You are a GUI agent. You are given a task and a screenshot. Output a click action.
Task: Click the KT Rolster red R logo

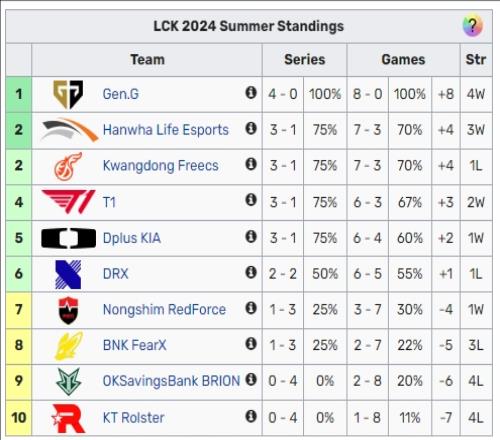tap(68, 418)
